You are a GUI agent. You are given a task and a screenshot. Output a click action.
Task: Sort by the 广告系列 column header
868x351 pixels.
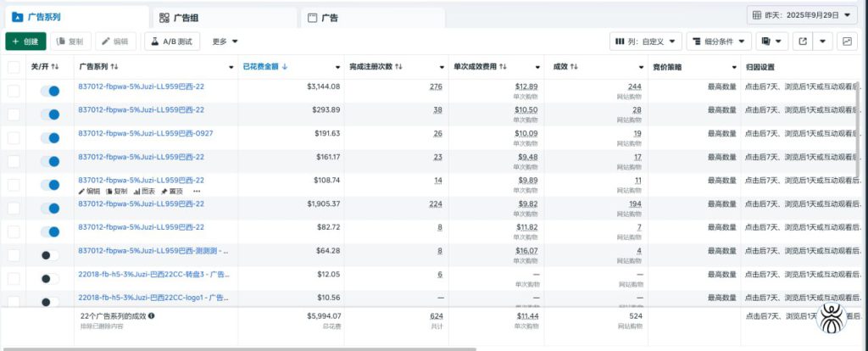[x=98, y=67]
